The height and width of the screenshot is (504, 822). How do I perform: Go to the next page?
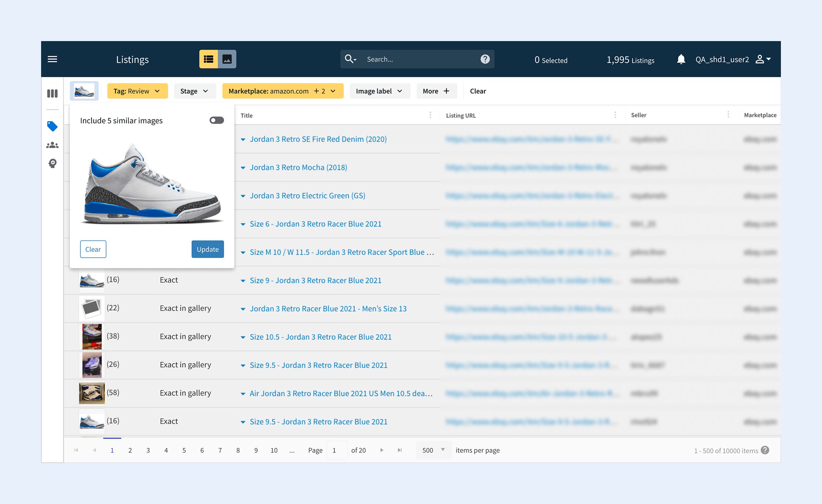point(382,450)
